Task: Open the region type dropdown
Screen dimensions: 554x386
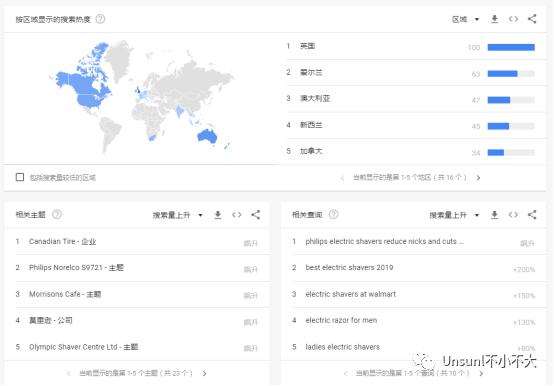Action: (465, 19)
